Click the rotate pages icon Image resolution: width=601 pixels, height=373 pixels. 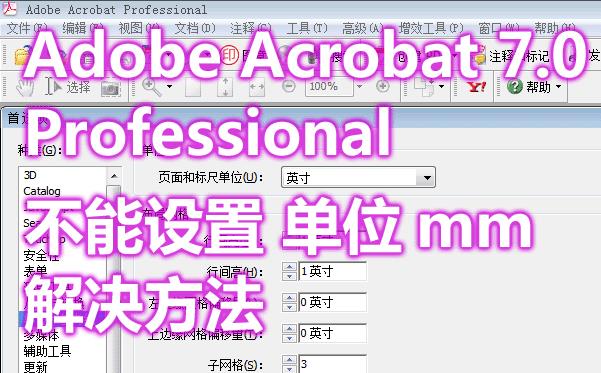pos(424,87)
